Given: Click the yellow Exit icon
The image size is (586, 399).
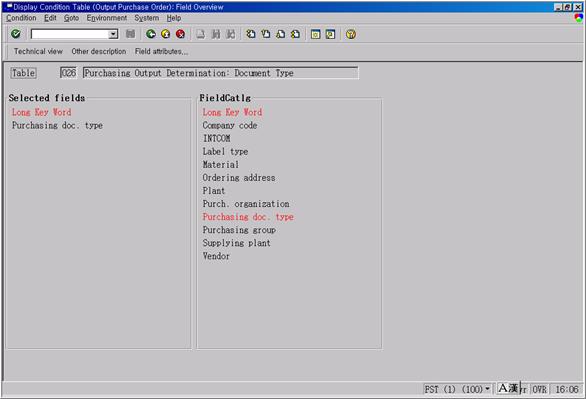Looking at the screenshot, I should pos(166,34).
